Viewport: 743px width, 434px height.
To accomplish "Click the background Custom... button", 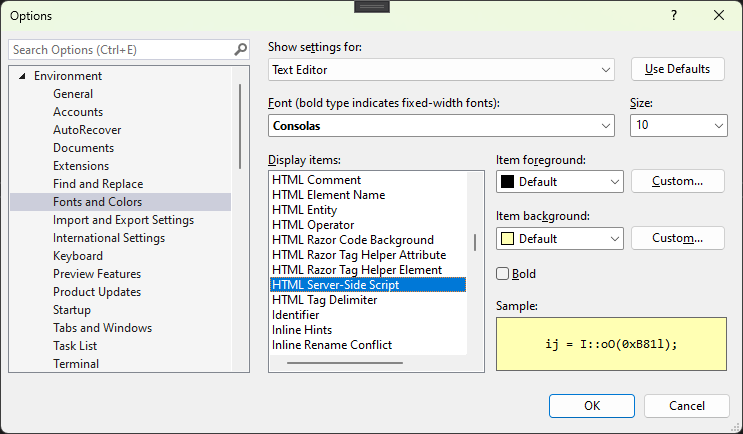I will click(x=677, y=238).
